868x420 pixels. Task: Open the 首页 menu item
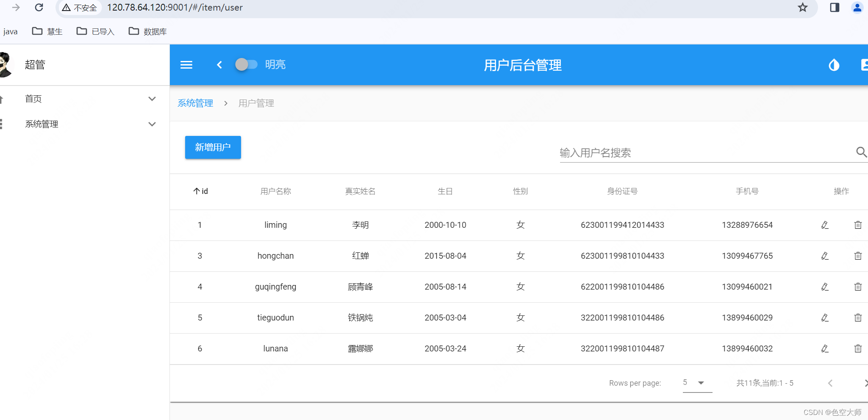(33, 99)
